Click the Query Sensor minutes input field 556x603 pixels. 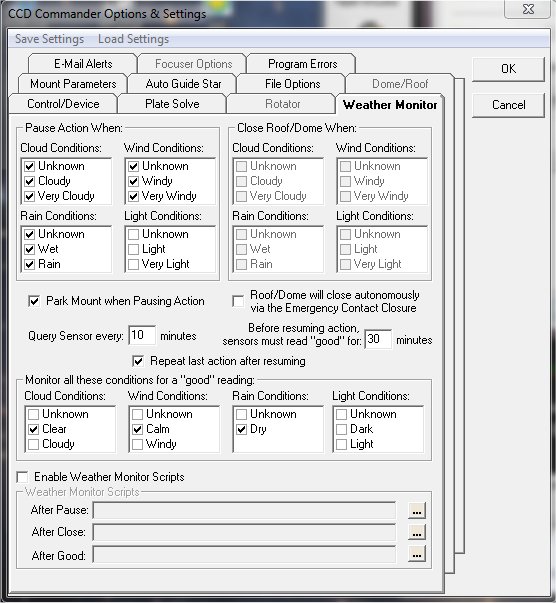[142, 335]
